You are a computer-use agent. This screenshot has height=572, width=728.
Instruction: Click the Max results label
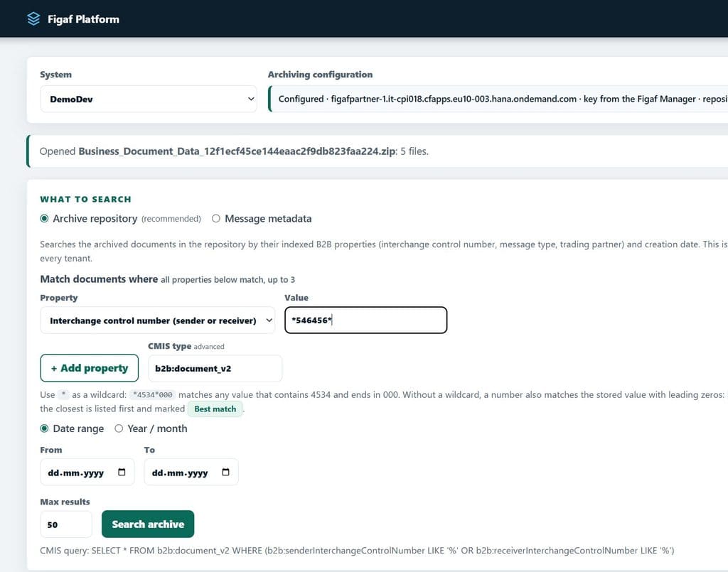(x=65, y=502)
